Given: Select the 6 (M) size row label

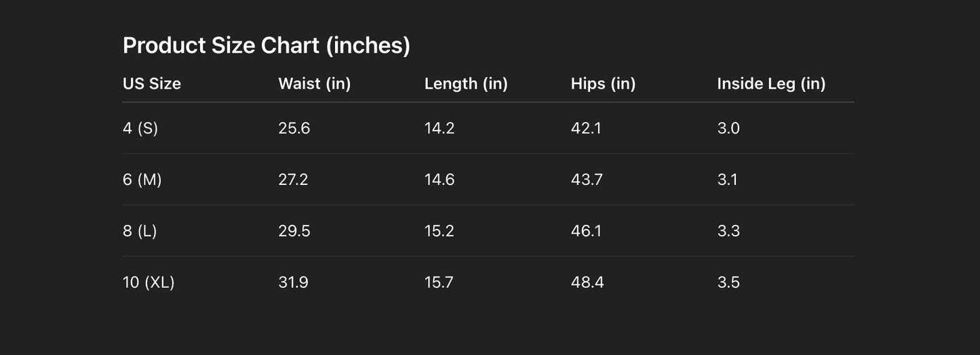Looking at the screenshot, I should 142,180.
